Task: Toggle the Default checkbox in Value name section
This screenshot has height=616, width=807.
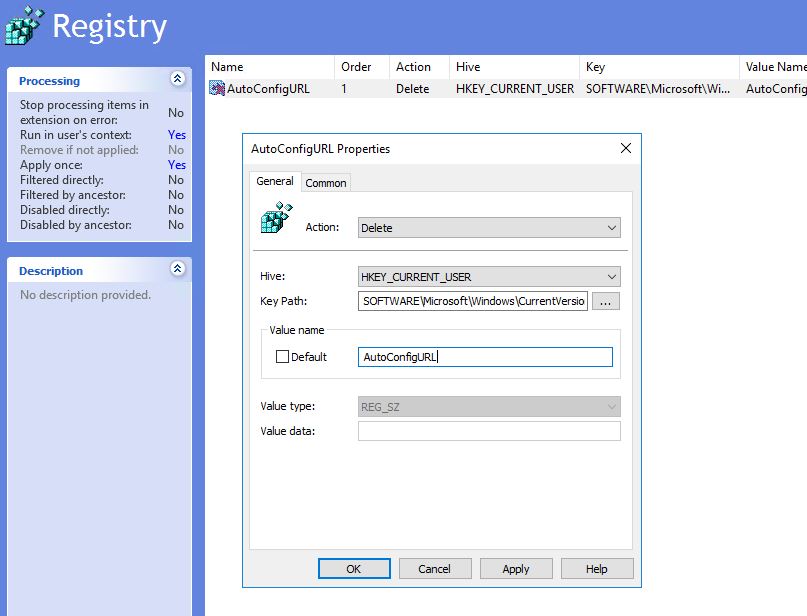Action: [282, 357]
